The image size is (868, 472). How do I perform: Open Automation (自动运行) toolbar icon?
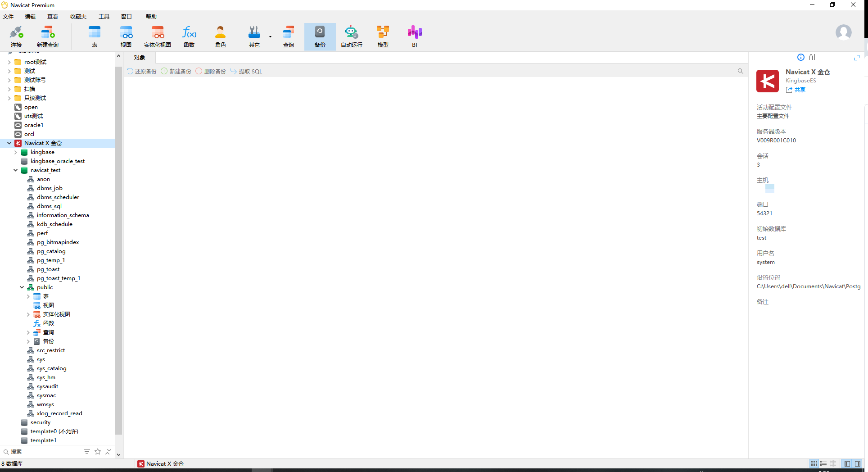pyautogui.click(x=352, y=36)
